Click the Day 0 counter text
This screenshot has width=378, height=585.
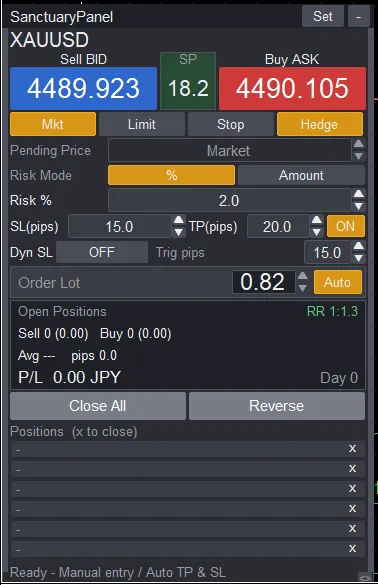click(339, 378)
